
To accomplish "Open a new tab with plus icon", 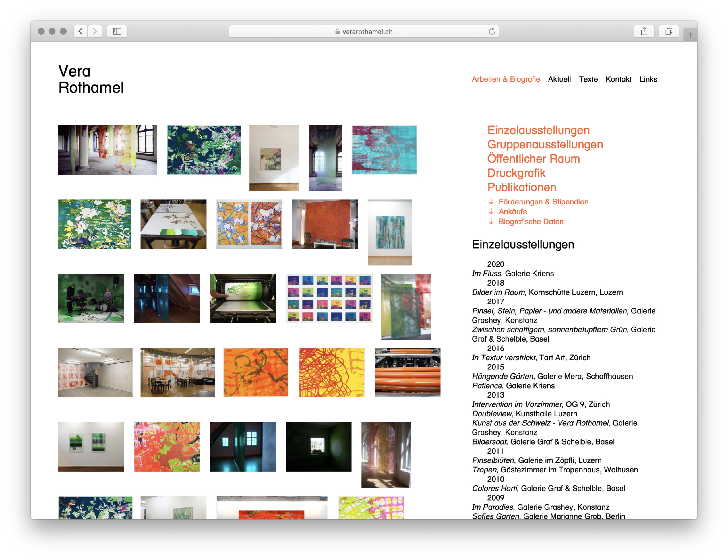I will point(690,35).
